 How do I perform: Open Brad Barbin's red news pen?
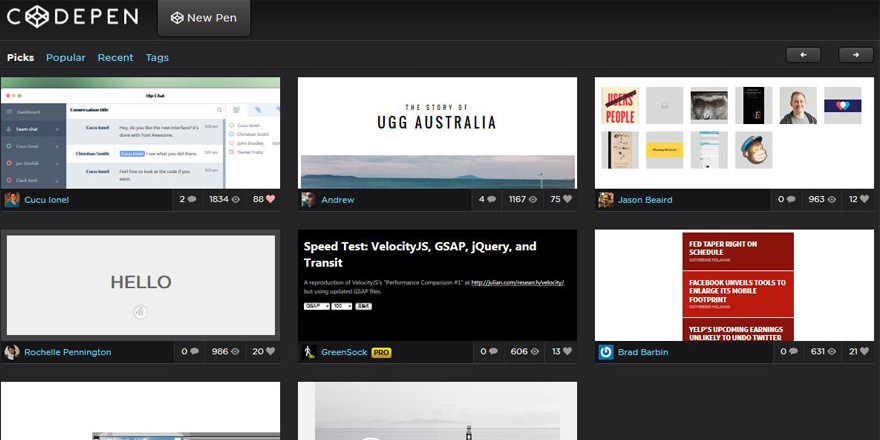pos(734,285)
